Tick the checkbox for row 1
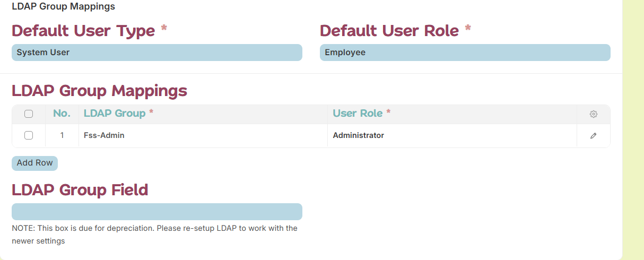The image size is (644, 260). click(29, 135)
